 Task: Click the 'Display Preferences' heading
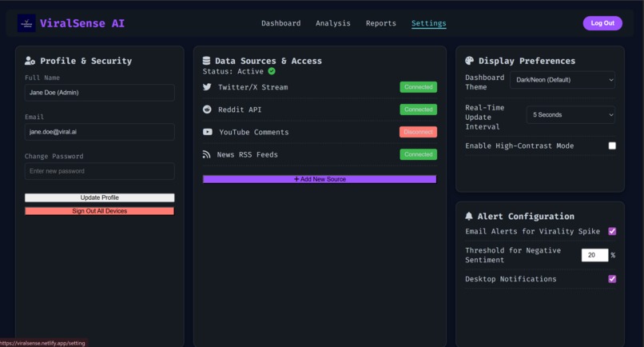click(527, 61)
